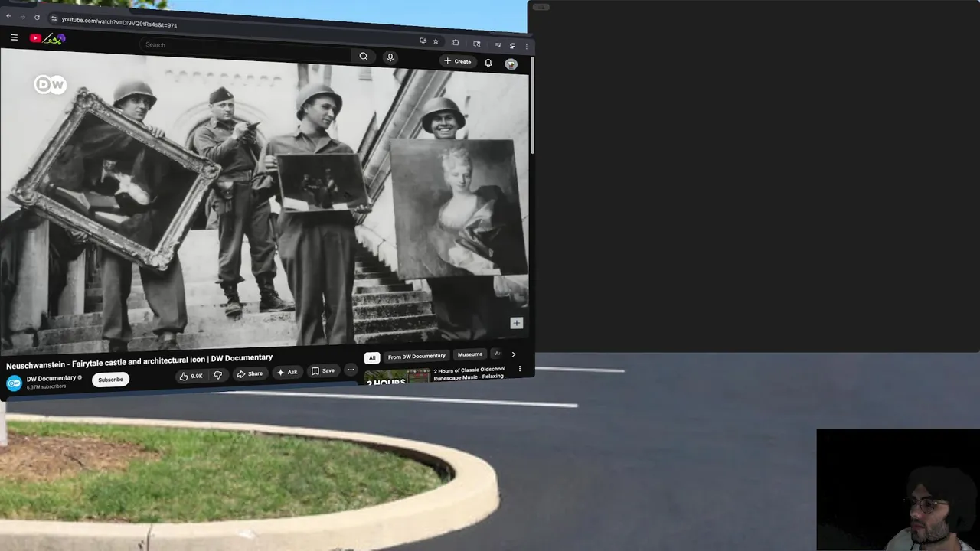
Task: Bookmark this page with the star icon
Action: pyautogui.click(x=436, y=41)
